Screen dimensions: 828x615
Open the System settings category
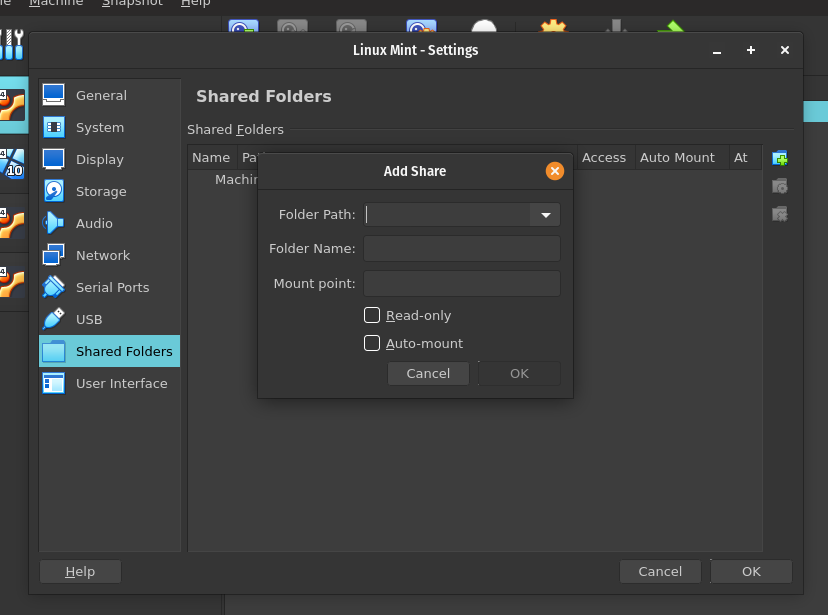pos(109,127)
